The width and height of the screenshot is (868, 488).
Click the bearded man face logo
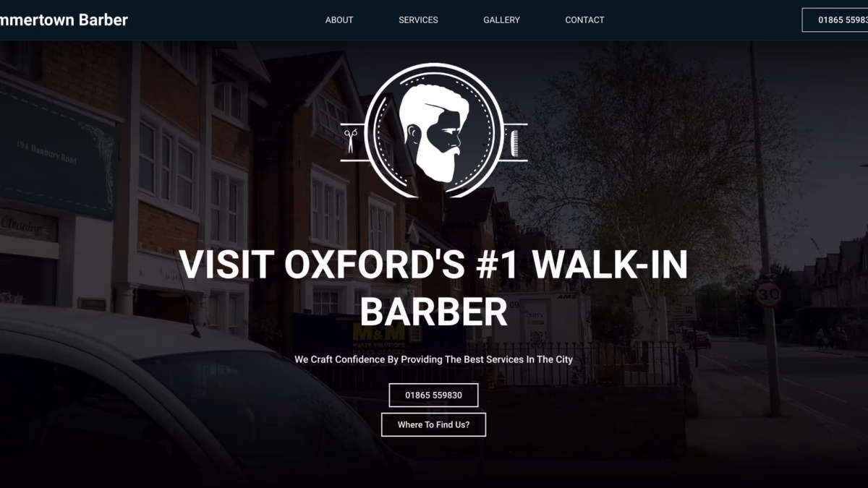tap(433, 130)
